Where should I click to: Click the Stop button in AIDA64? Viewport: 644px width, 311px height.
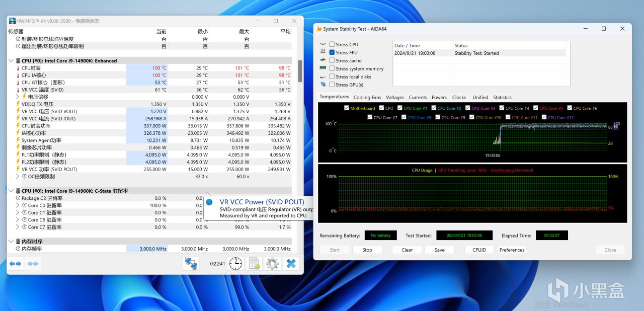tap(367, 250)
